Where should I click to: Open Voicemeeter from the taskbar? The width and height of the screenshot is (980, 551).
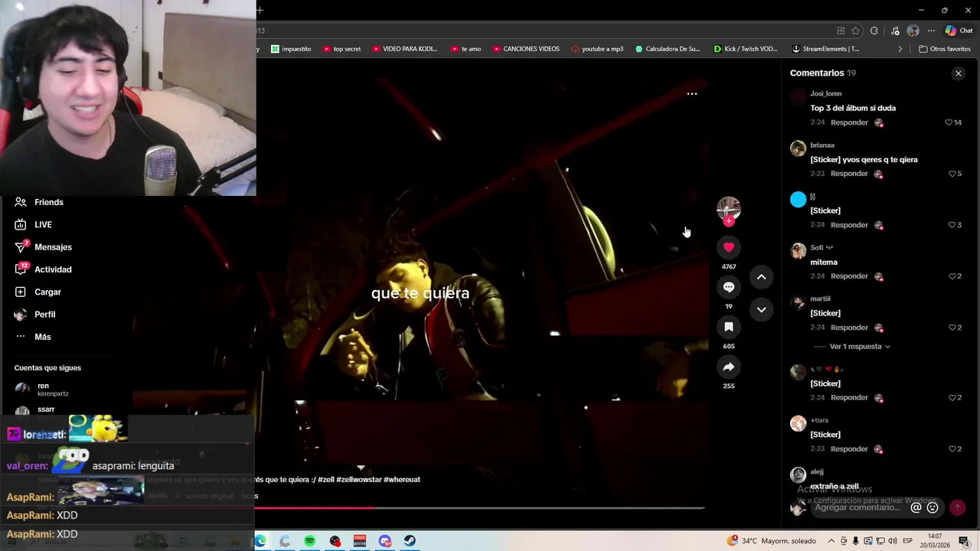point(360,541)
